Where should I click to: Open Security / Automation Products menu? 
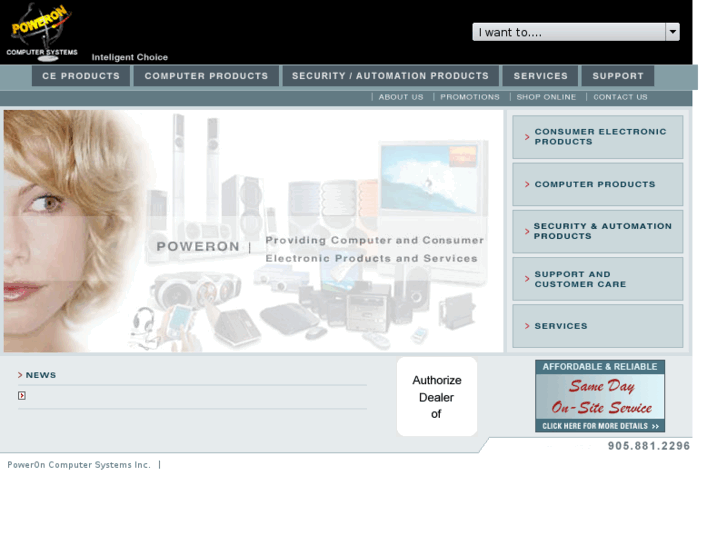(x=390, y=76)
